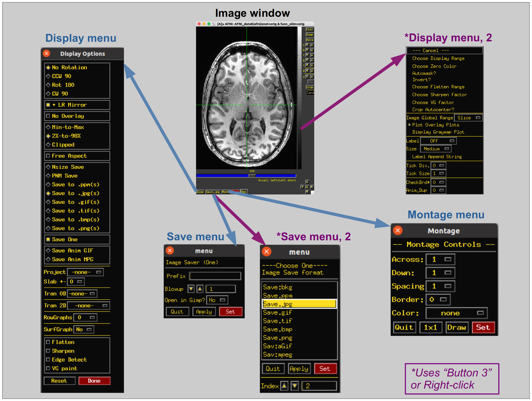Screen dimensions: 532x401
Task: Click the Colr button in image window
Action: click(x=310, y=29)
